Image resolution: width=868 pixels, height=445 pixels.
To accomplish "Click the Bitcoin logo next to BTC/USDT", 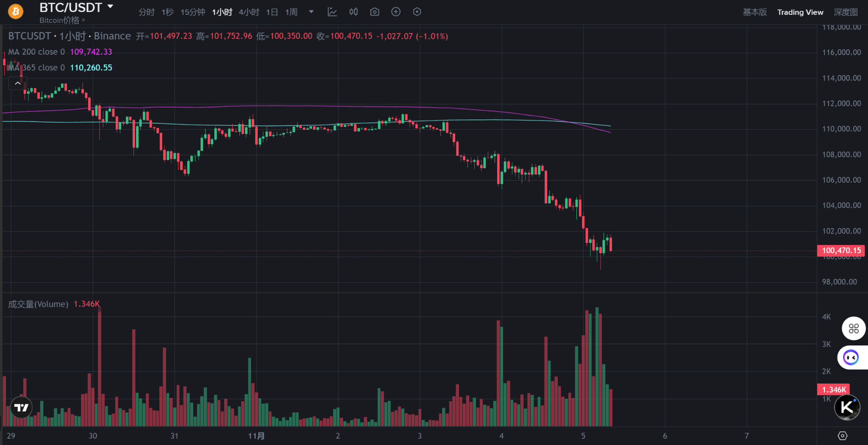I will click(15, 11).
